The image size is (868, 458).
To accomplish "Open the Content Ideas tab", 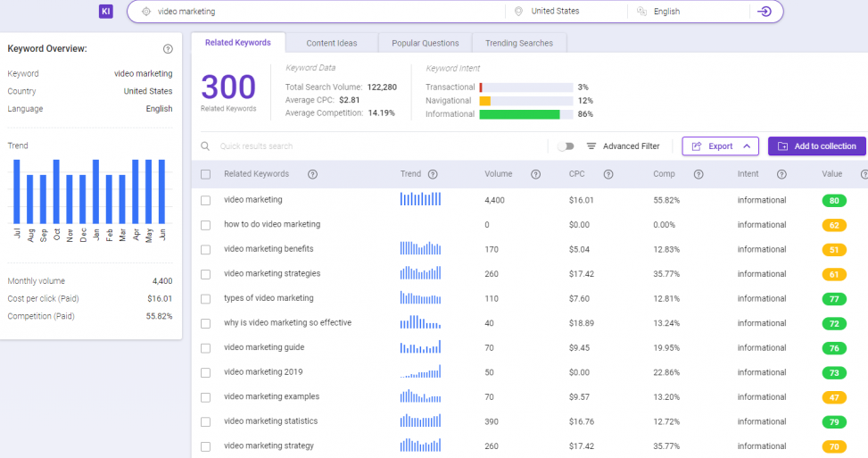I will pos(332,43).
